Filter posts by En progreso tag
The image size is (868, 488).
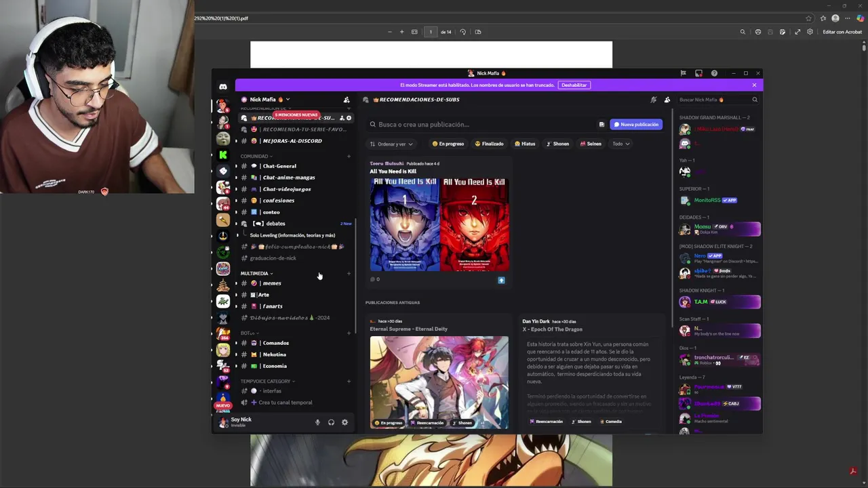(448, 144)
